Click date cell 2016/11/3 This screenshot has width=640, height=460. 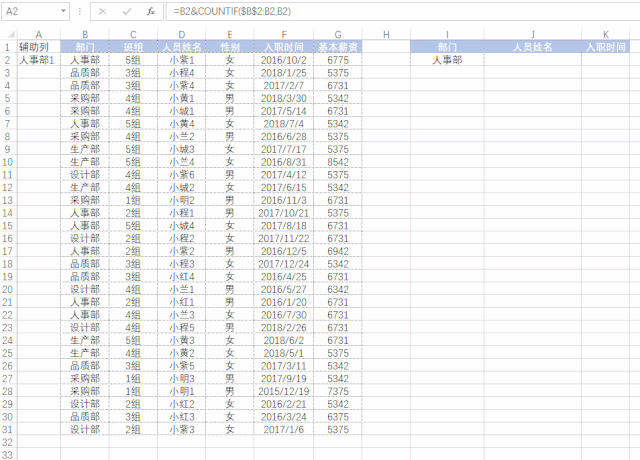(x=284, y=200)
